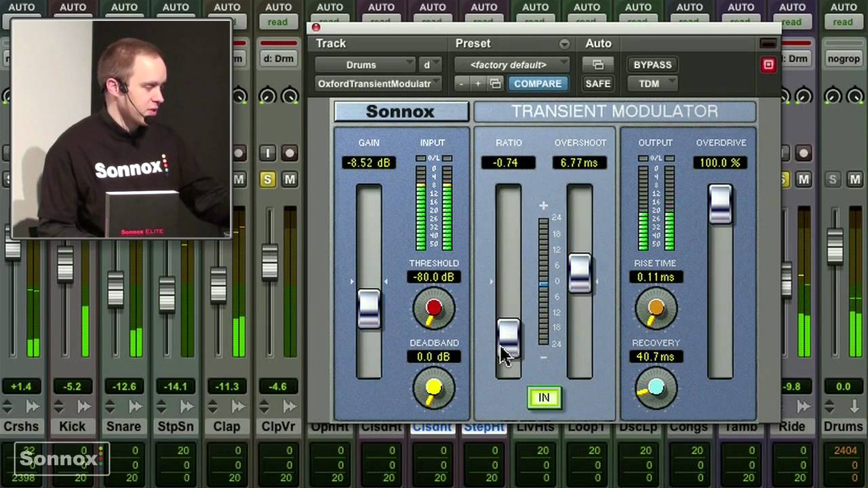Image resolution: width=868 pixels, height=488 pixels.
Task: Click the Kick volume readout -5.2
Action: (x=73, y=386)
